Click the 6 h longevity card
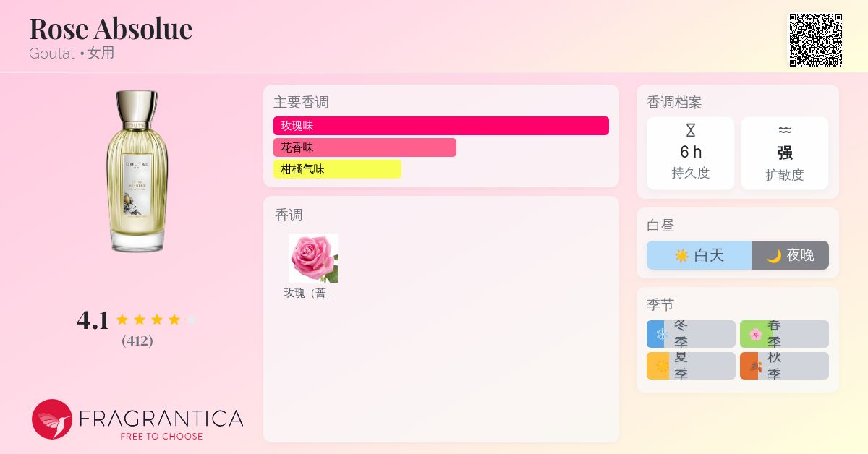 click(691, 153)
